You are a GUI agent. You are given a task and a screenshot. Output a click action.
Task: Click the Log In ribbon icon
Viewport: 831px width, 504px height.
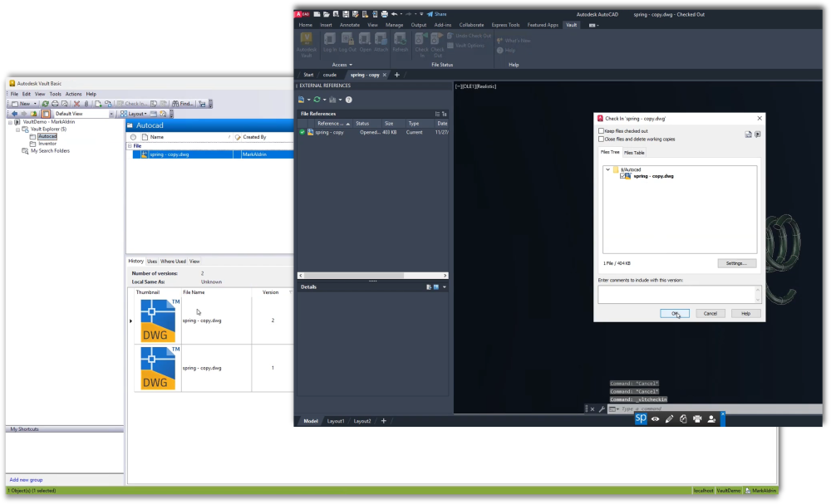pyautogui.click(x=330, y=42)
